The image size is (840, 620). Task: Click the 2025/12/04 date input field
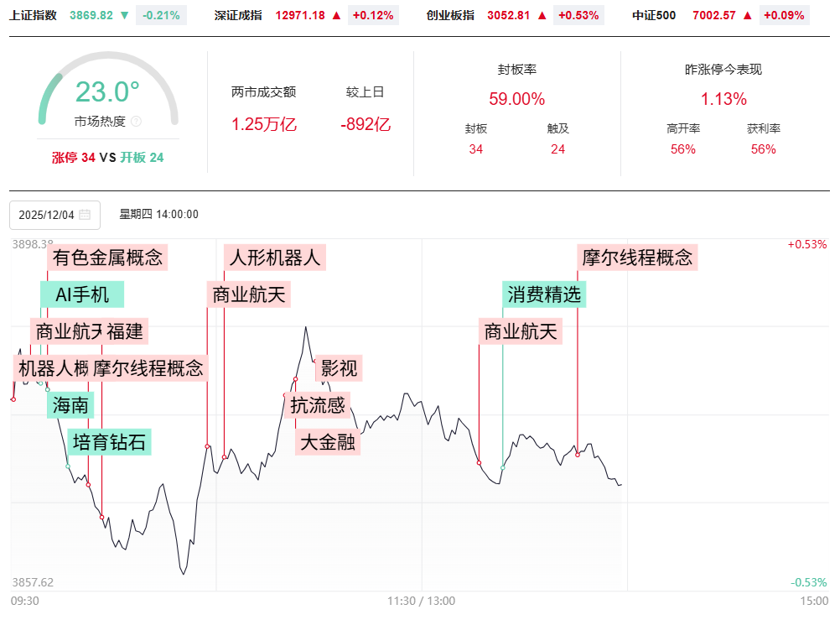point(46,215)
